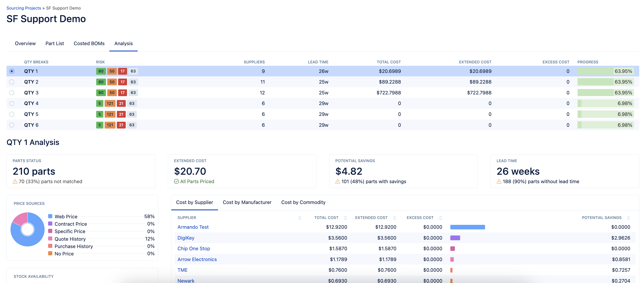Sort by Supplier column arrows

point(299,218)
